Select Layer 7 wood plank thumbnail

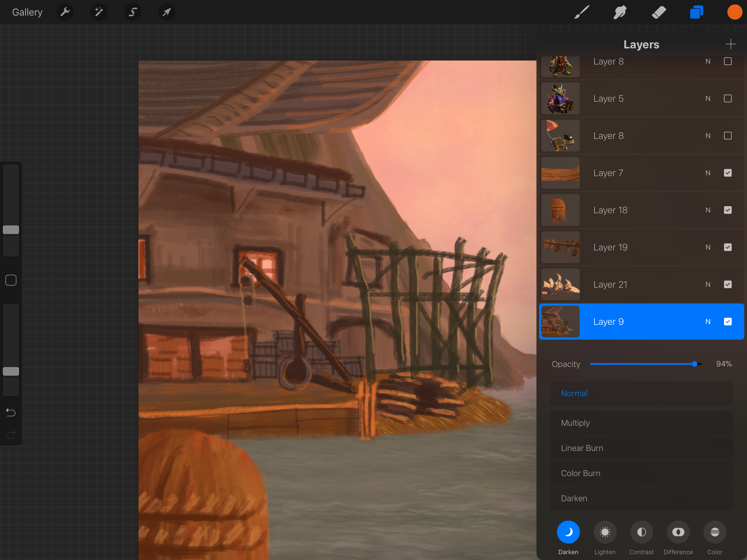(x=560, y=173)
